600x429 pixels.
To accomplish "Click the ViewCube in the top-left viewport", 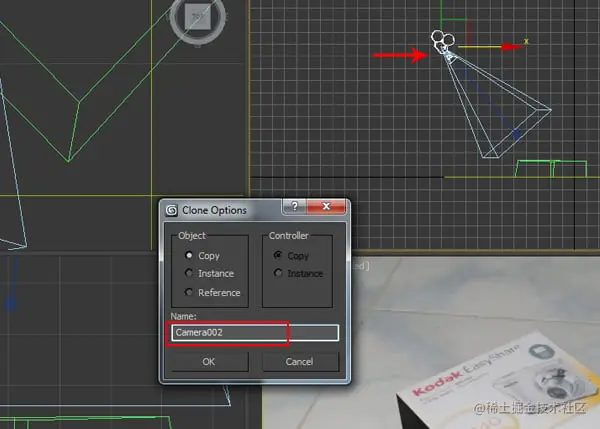I will [198, 18].
